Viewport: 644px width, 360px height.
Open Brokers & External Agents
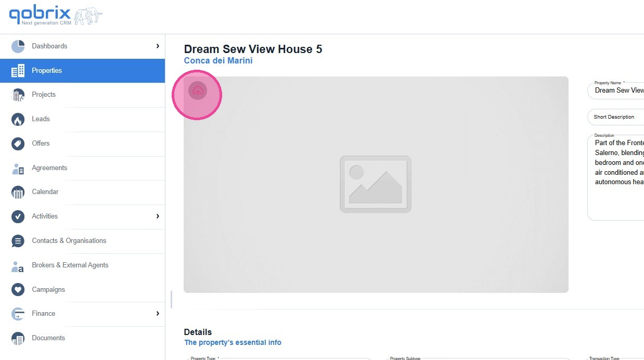[82, 265]
